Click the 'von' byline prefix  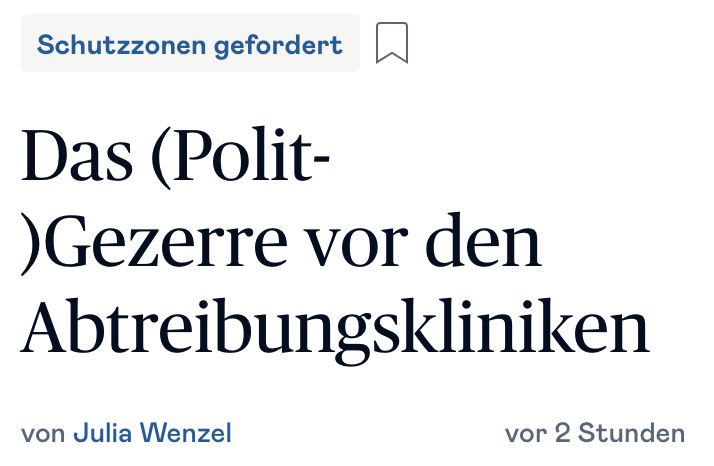(x=43, y=434)
